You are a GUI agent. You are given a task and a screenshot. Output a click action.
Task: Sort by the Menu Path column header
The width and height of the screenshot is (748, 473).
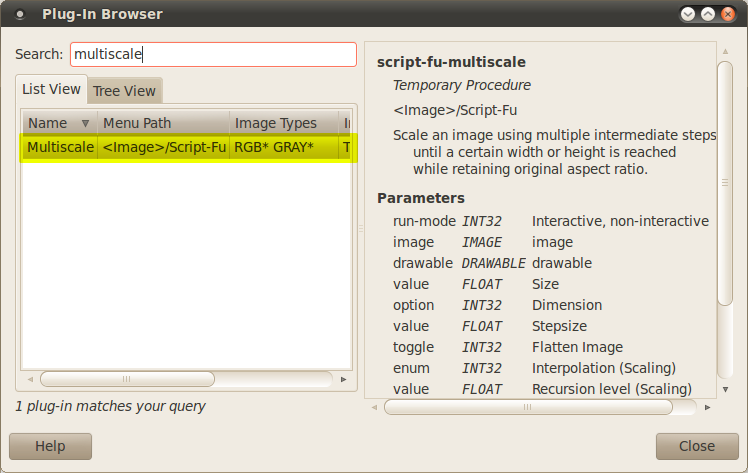point(164,123)
